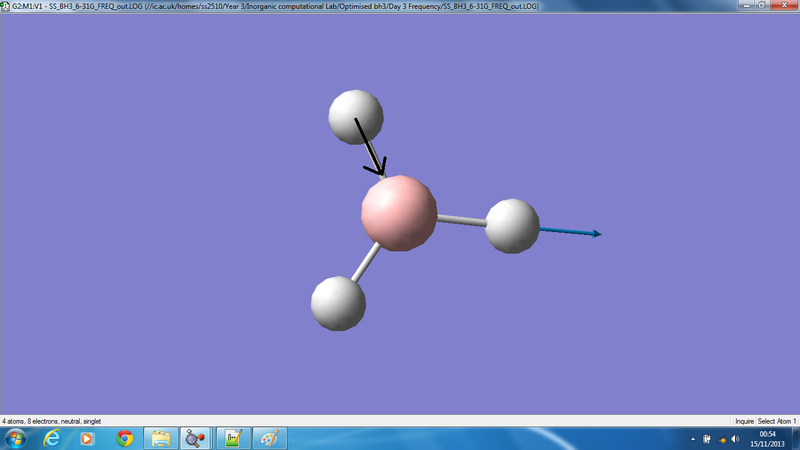Click the GaussView window title bar icon
The height and width of the screenshot is (450, 800).
(x=5, y=6)
